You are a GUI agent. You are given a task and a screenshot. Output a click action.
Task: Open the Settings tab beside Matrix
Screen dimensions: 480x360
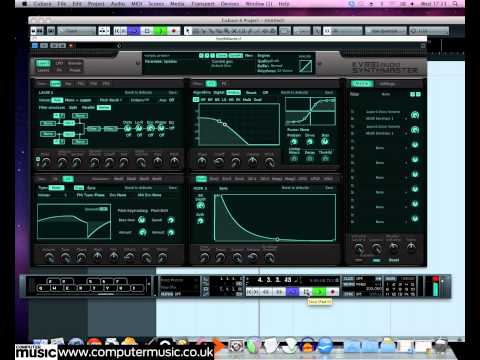click(x=387, y=84)
